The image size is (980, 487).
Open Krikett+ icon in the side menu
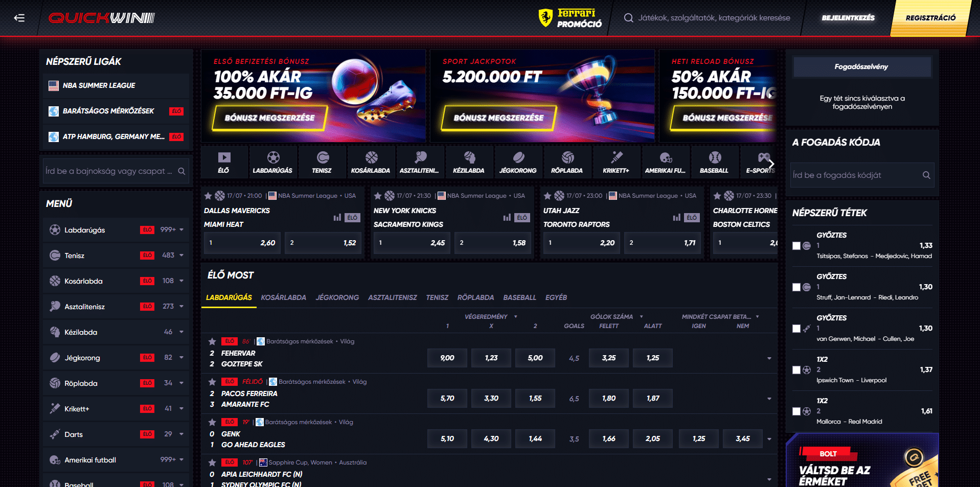click(x=55, y=409)
